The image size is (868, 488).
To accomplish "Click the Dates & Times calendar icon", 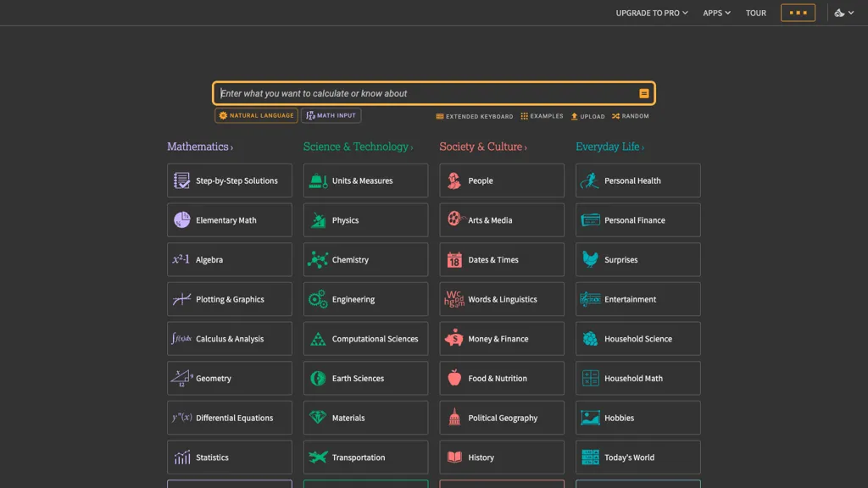I will click(x=454, y=259).
